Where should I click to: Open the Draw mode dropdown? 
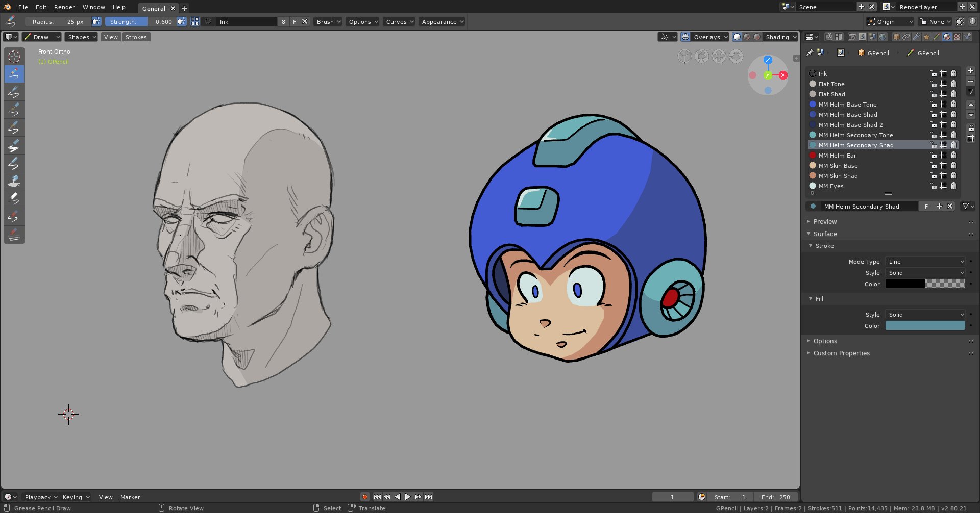[42, 37]
